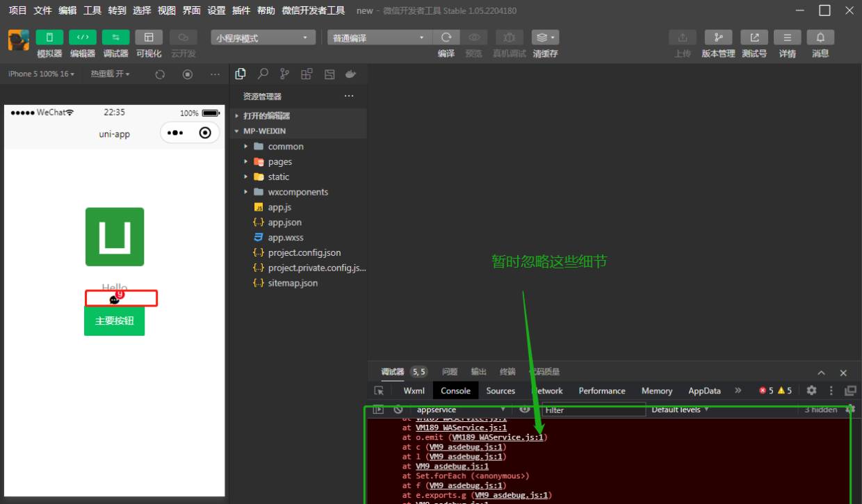Viewport: 862px width, 504px height.
Task: Open DevTools settings gear in the debugger
Action: [811, 390]
